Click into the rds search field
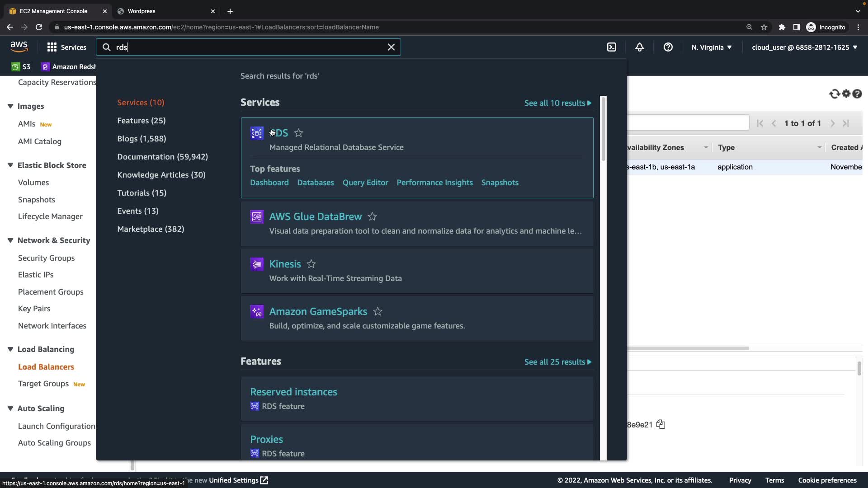868x488 pixels. pos(249,47)
